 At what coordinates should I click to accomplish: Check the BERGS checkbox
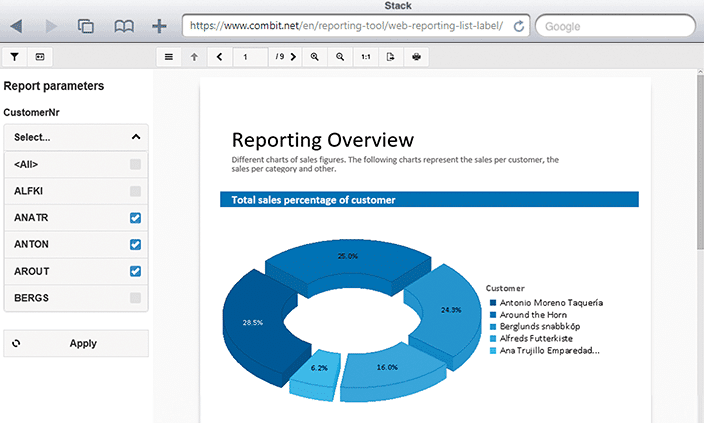tap(135, 298)
